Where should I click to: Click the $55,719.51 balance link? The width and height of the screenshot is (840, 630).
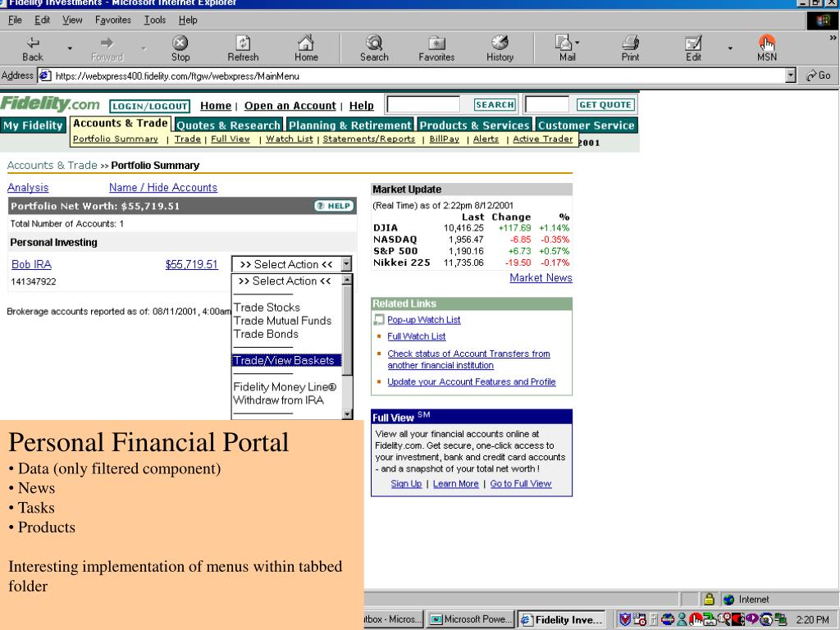click(192, 264)
